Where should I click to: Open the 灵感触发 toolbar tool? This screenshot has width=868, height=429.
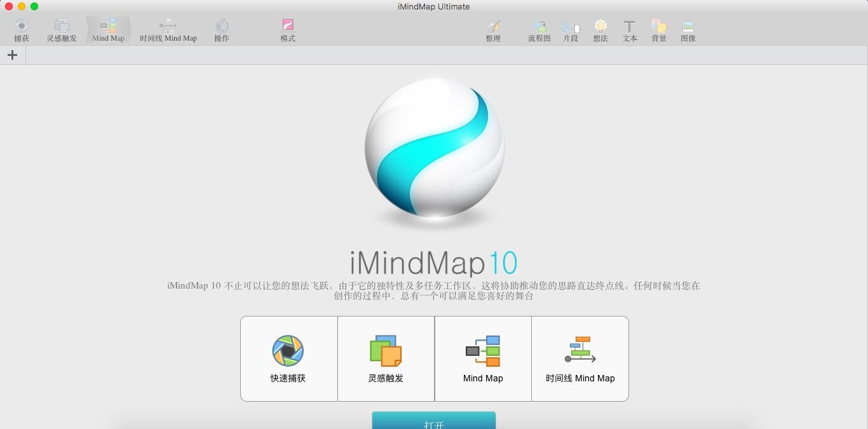[x=61, y=29]
